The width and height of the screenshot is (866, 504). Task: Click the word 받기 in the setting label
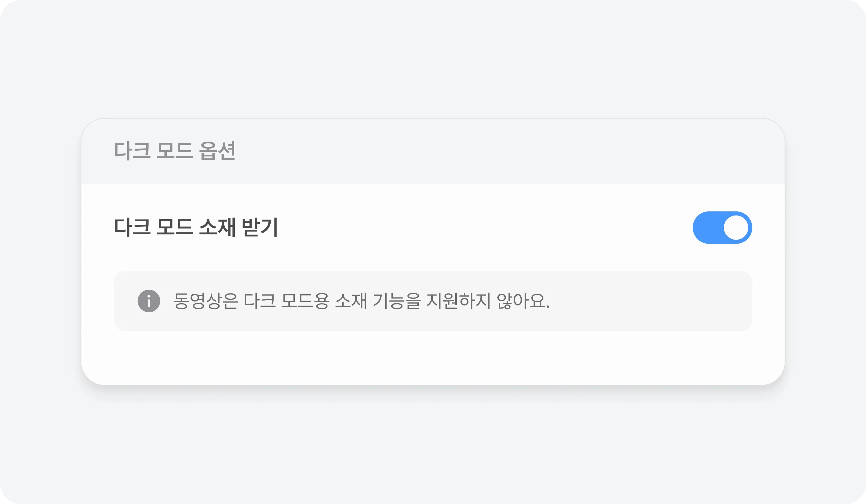pos(260,227)
